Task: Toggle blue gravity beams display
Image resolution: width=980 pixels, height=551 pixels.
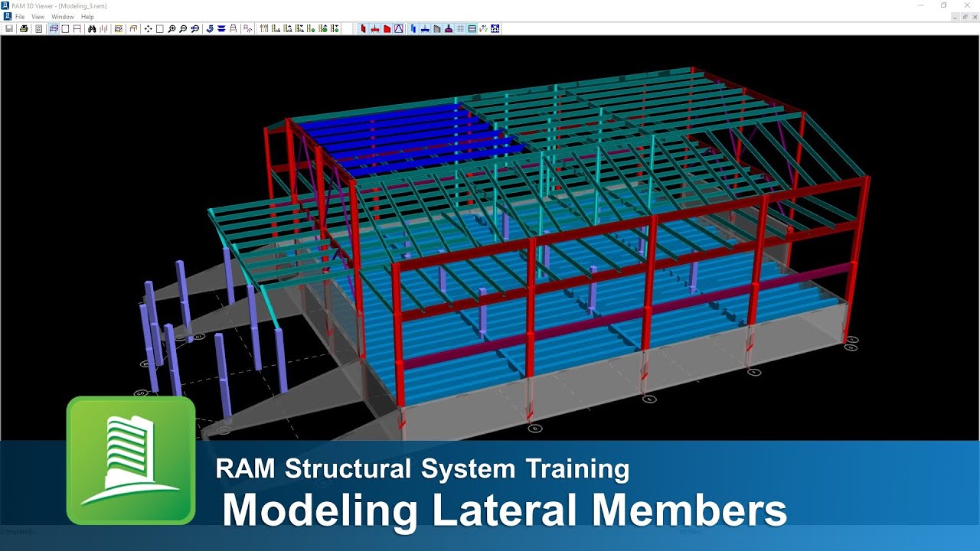Action: [x=425, y=29]
